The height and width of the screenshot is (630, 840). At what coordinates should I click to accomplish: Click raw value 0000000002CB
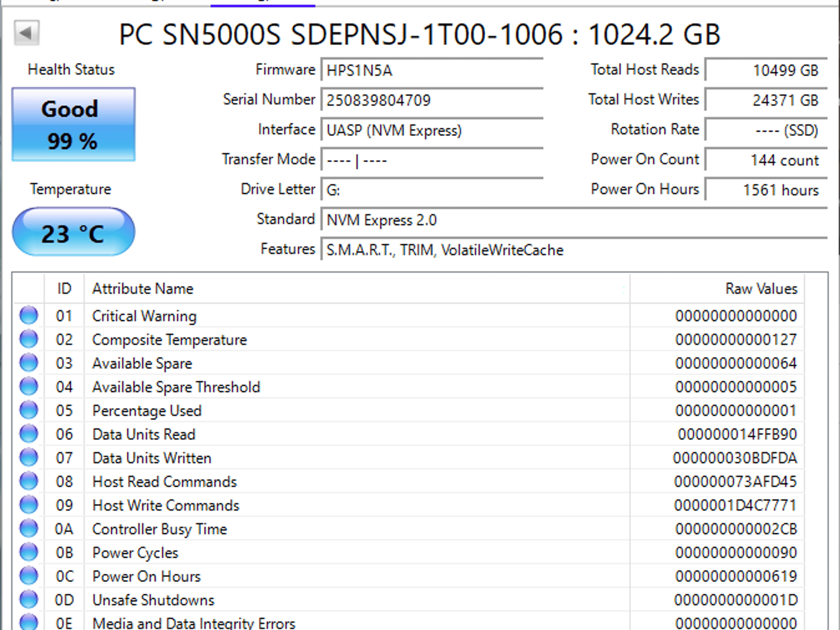(736, 529)
